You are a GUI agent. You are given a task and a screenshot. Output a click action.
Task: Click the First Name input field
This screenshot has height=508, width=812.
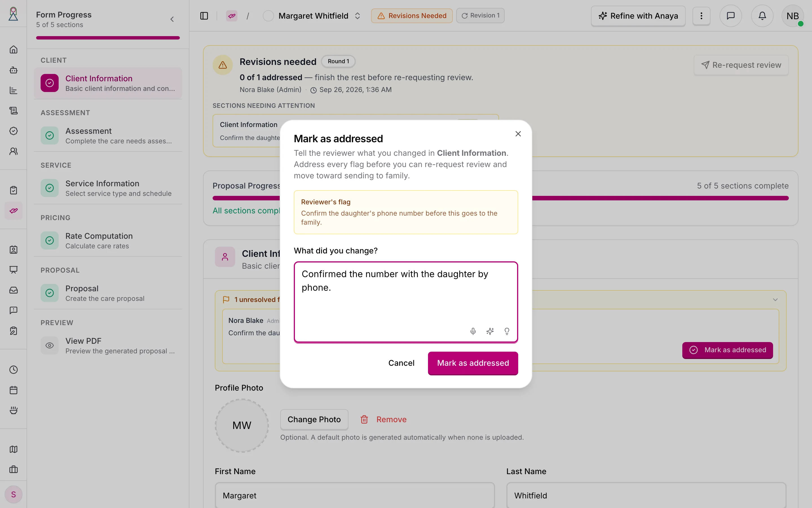pos(355,495)
